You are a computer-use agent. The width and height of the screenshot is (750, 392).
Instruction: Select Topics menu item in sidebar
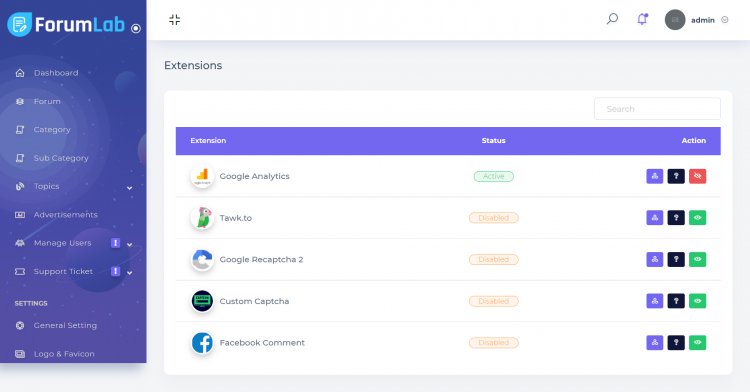pos(46,186)
